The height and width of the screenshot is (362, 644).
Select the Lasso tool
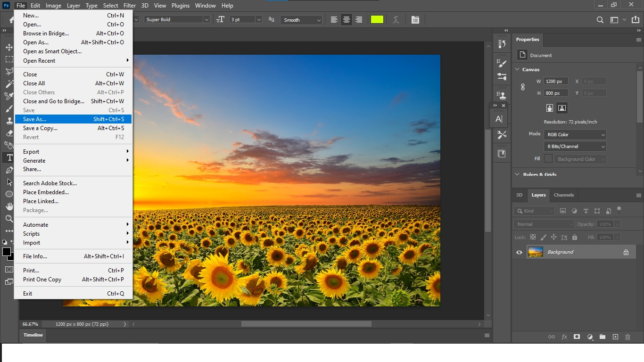(x=8, y=72)
